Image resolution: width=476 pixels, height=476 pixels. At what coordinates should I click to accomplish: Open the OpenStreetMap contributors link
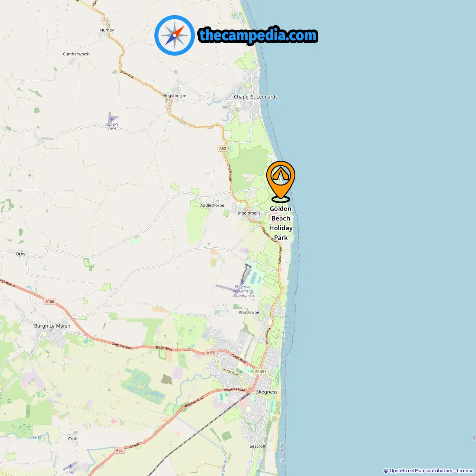point(421,471)
